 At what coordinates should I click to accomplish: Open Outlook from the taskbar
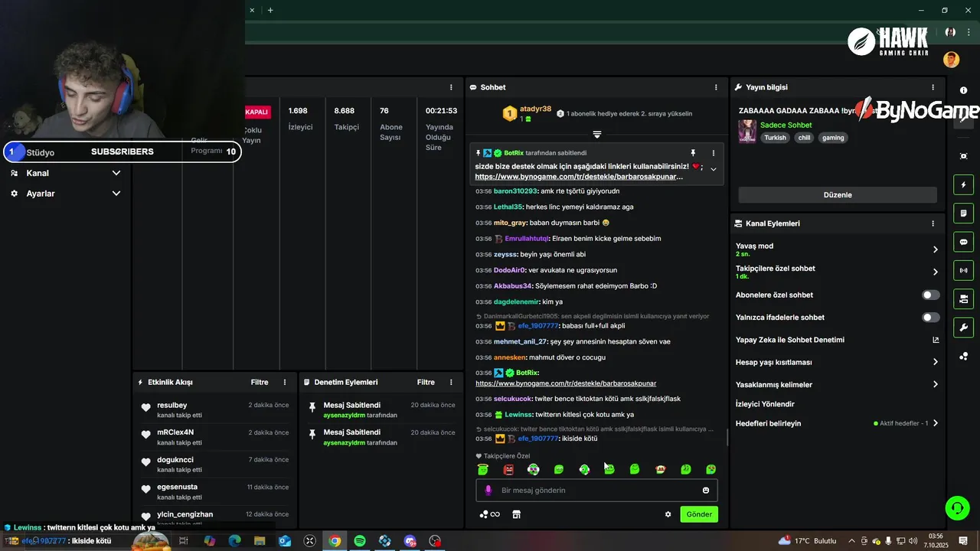(285, 541)
